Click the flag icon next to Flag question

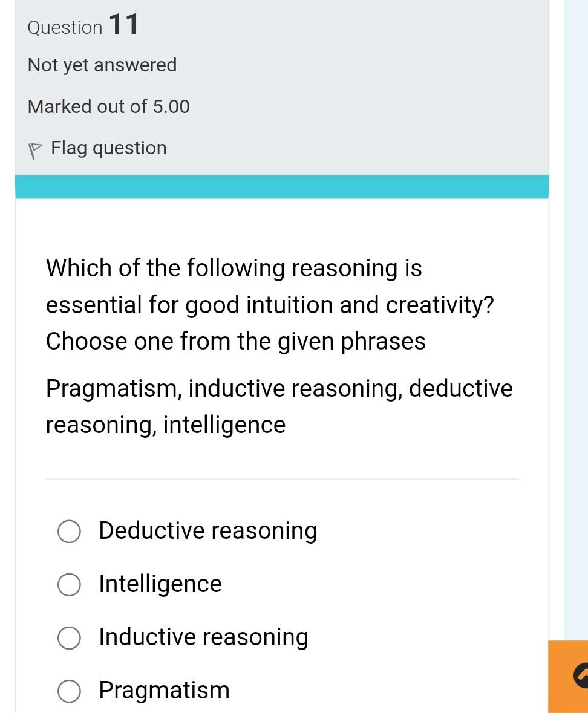34,147
